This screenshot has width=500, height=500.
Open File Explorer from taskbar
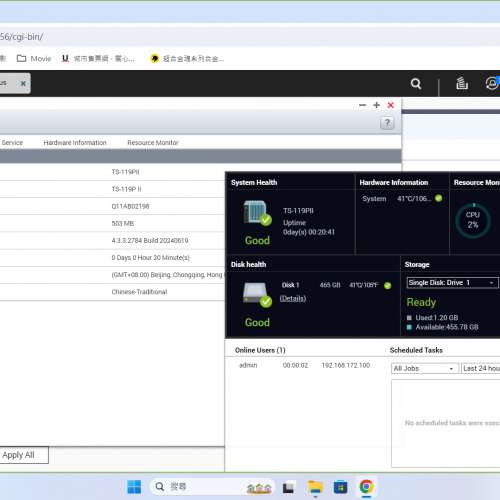315,487
